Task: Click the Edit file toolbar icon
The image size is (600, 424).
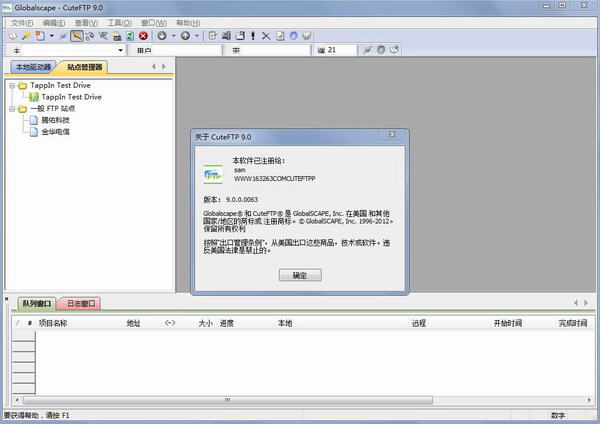Action: [212, 36]
